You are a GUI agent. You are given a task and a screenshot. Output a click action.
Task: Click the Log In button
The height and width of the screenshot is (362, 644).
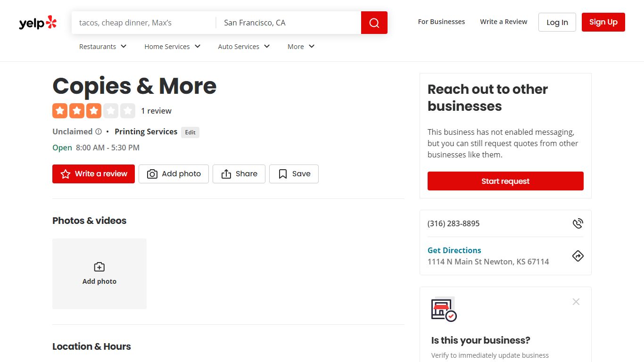(x=557, y=22)
